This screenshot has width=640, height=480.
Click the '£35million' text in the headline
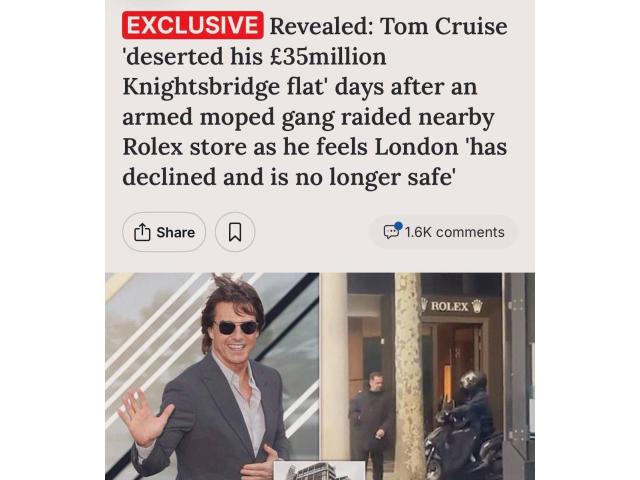(329, 56)
